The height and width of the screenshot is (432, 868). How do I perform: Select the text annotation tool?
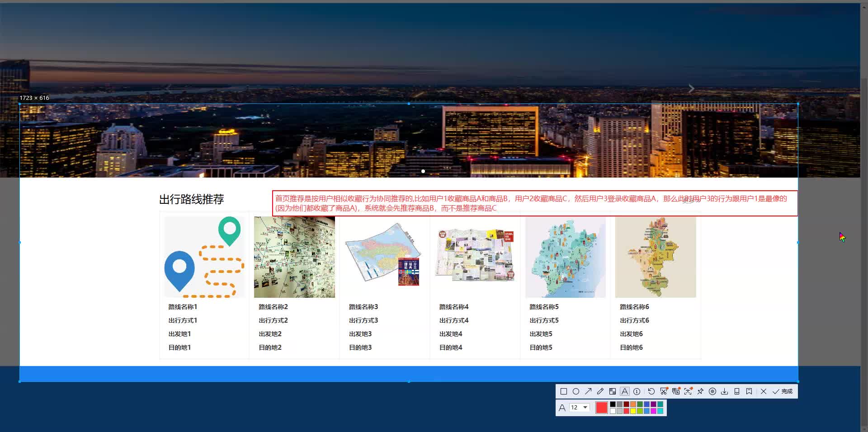point(625,391)
